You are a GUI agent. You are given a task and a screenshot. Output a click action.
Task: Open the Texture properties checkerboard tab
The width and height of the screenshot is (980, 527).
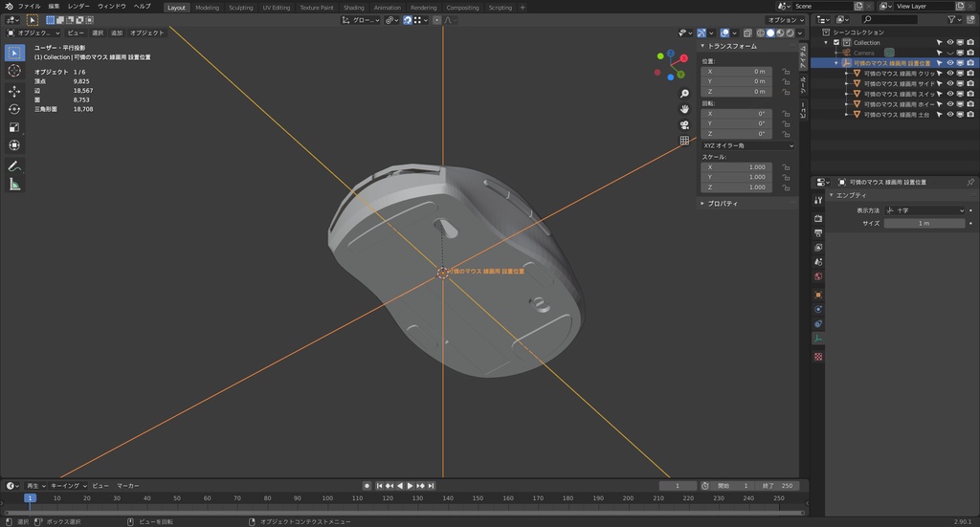click(x=818, y=357)
